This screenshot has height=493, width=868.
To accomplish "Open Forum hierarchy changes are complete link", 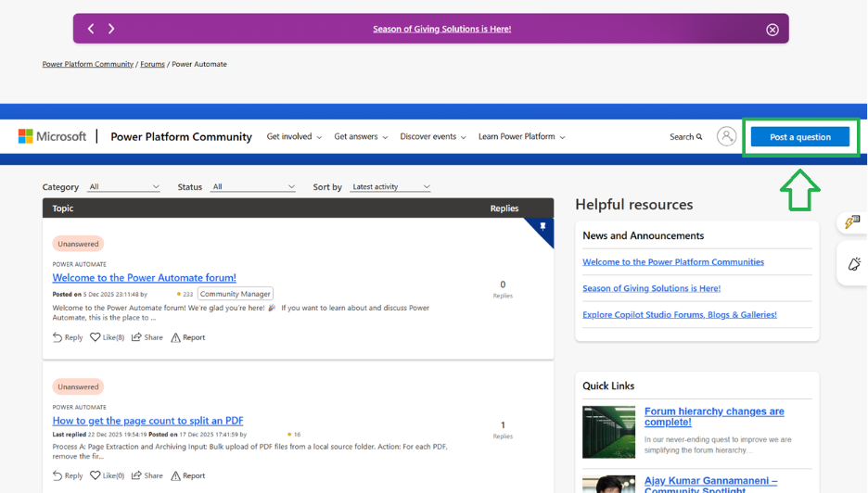I will [714, 417].
